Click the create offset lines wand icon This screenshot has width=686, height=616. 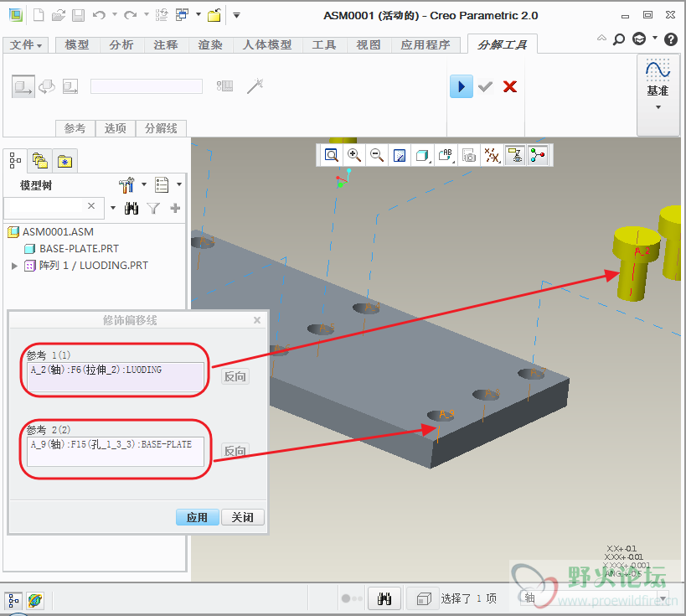tap(255, 85)
